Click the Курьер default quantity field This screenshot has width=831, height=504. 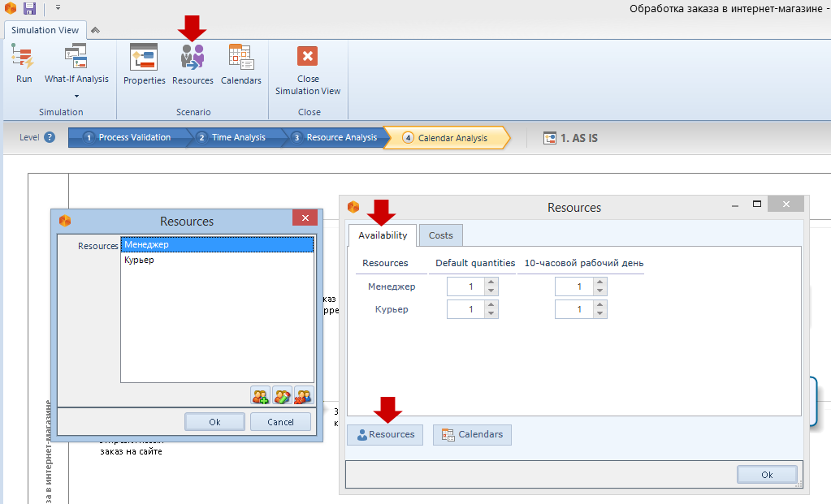click(x=465, y=309)
